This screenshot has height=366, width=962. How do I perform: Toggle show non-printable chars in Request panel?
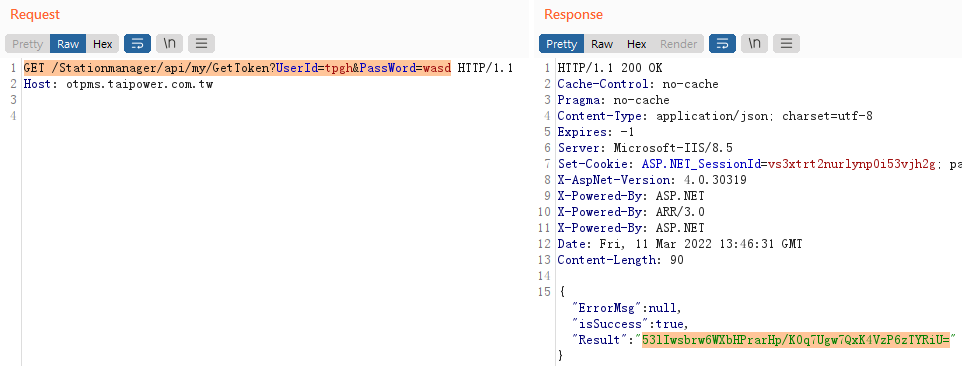tap(169, 44)
